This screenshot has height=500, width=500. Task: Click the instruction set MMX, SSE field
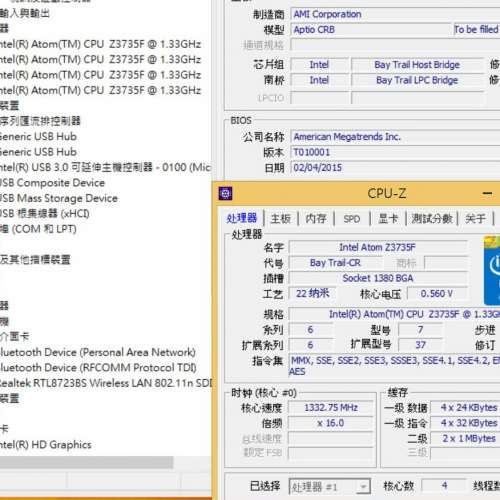tap(394, 366)
